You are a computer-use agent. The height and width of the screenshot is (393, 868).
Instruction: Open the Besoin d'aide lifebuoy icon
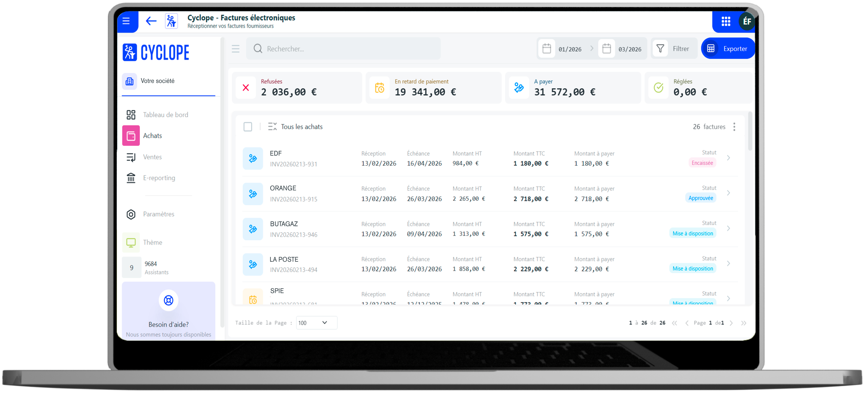(168, 300)
